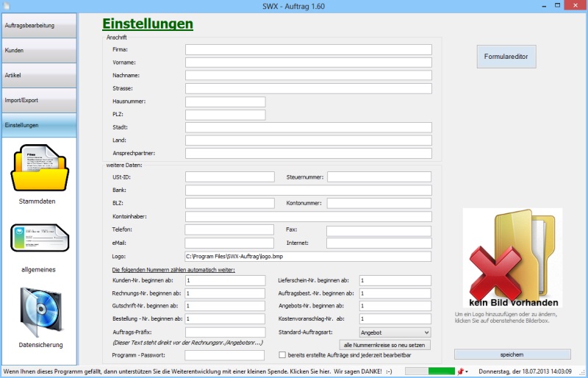The width and height of the screenshot is (588, 378).
Task: Click the speichern button
Action: [512, 354]
